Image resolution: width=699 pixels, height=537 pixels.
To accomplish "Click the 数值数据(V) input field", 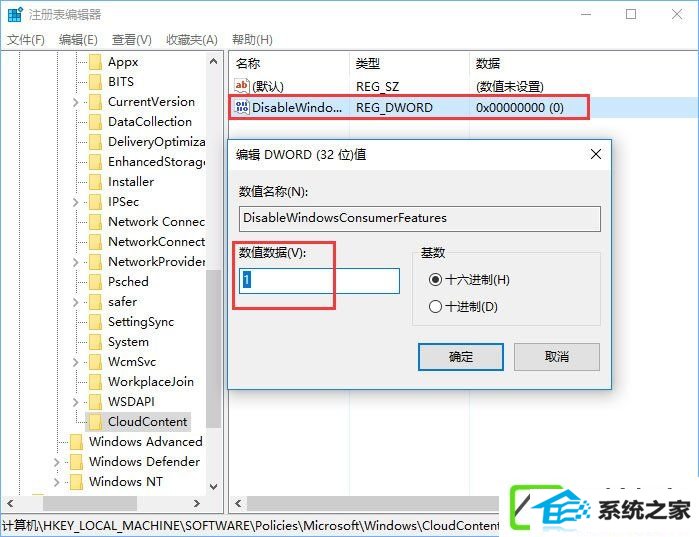I will coord(319,281).
